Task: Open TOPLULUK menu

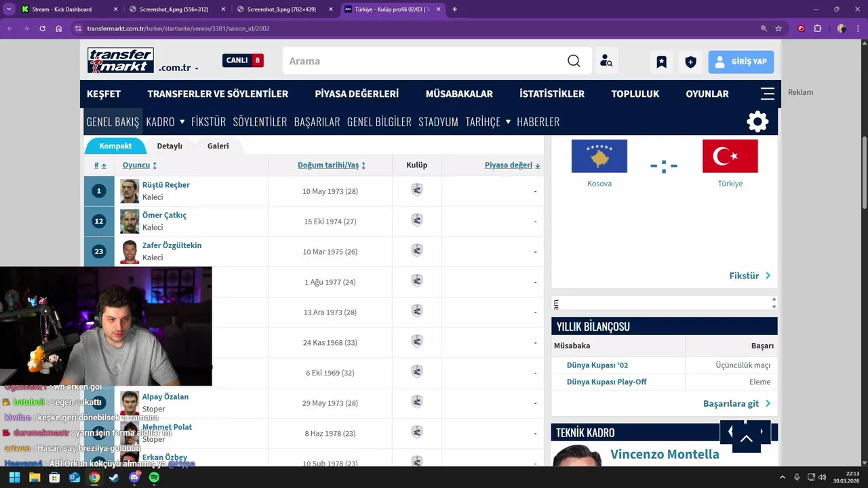Action: pos(635,94)
